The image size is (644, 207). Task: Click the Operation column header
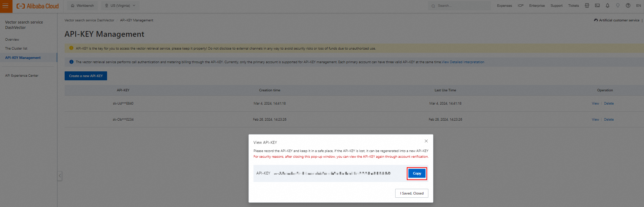[605, 90]
